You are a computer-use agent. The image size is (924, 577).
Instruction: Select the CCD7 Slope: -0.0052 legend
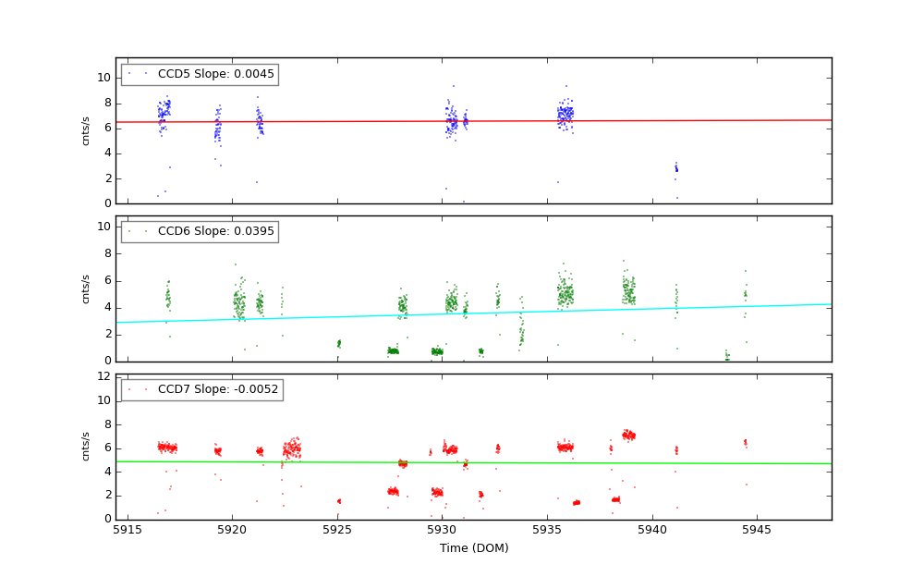[201, 389]
